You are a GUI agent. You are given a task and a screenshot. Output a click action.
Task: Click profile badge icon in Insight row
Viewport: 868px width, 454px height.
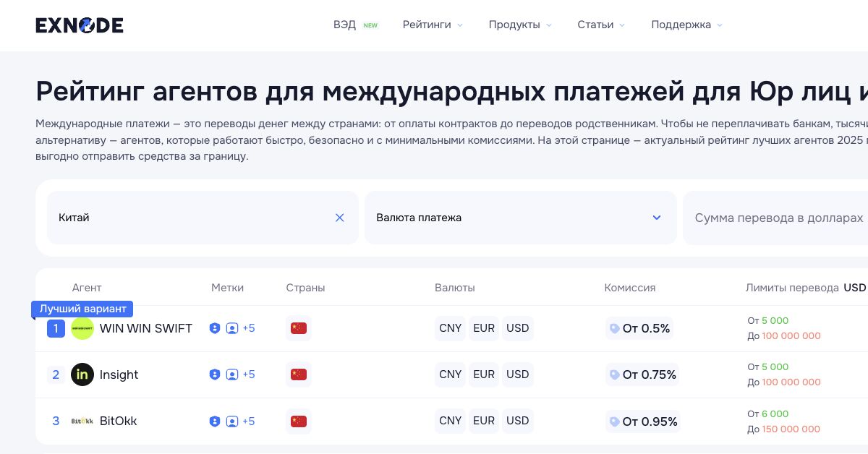pos(232,374)
